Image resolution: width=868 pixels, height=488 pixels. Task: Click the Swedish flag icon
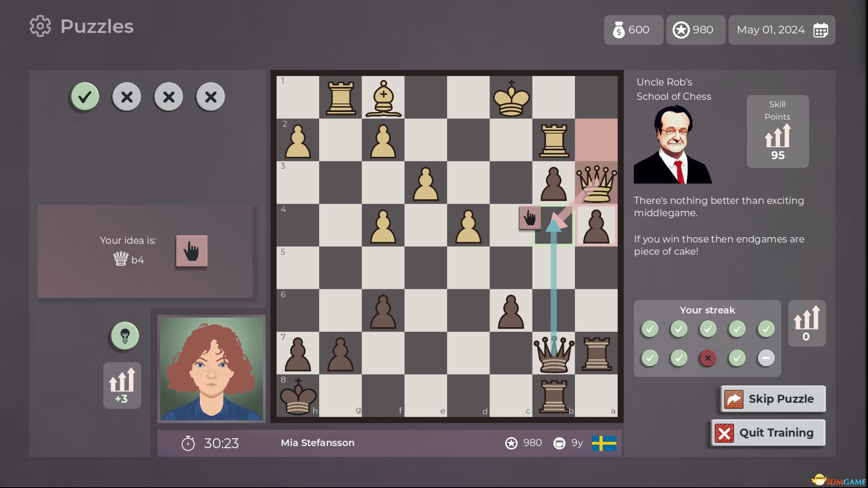pos(604,443)
